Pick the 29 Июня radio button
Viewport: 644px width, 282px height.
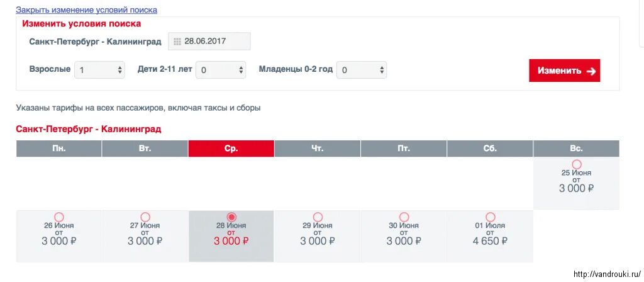318,217
